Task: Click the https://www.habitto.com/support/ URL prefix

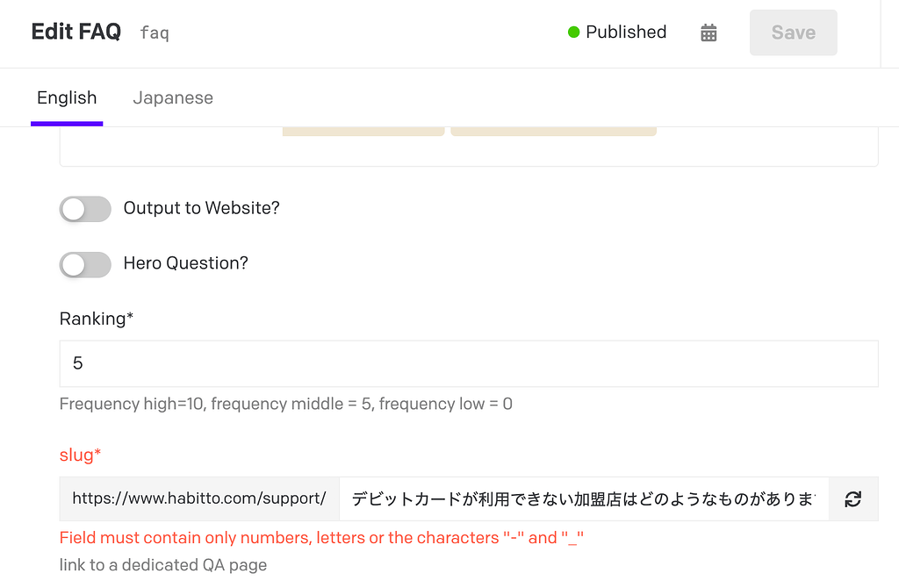Action: tap(198, 498)
